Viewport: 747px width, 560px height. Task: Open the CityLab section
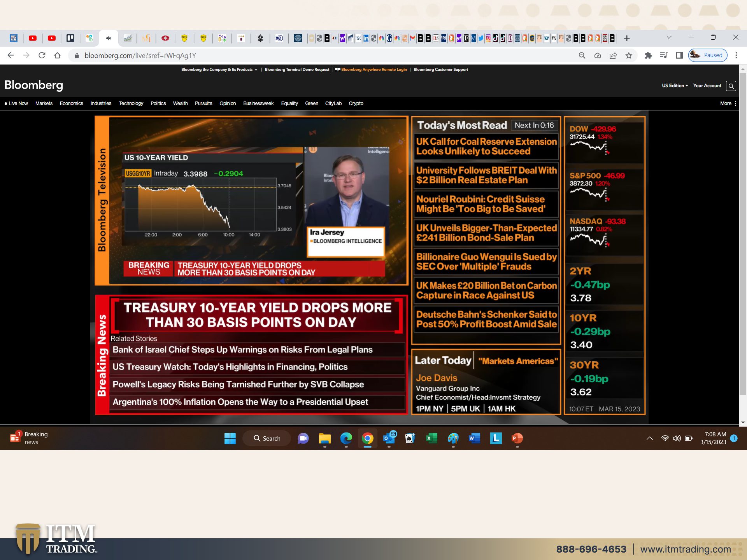(333, 103)
